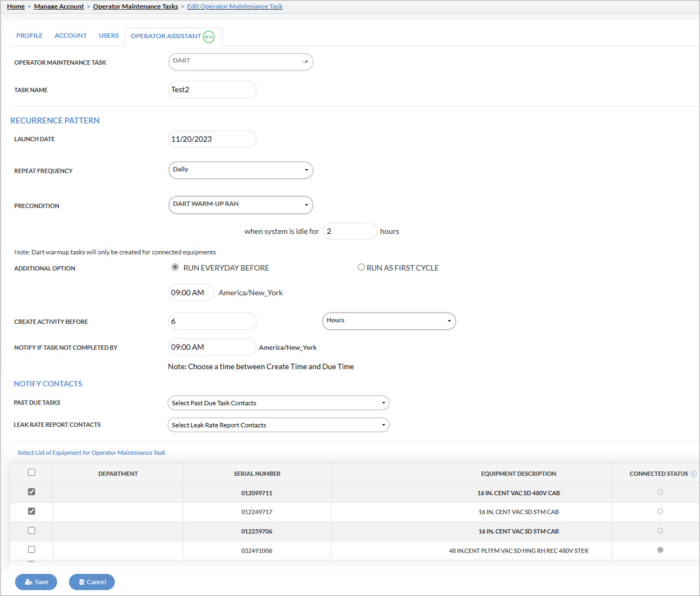Image resolution: width=700 pixels, height=596 pixels.
Task: Click description 48 IN.CENT PLTFM VAC SD HNG RH REC 480V STER
Action: (518, 551)
